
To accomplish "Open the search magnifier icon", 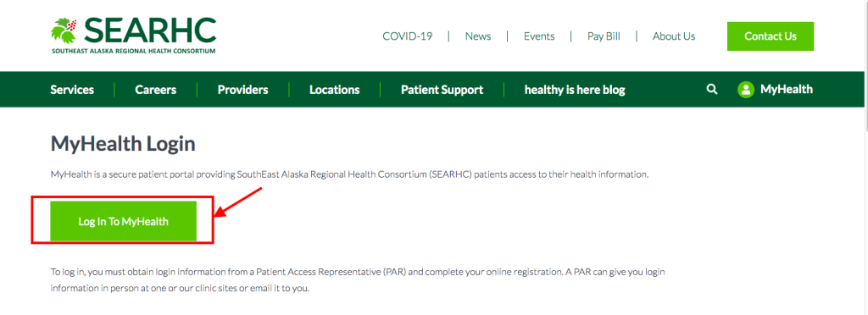I will [x=712, y=89].
